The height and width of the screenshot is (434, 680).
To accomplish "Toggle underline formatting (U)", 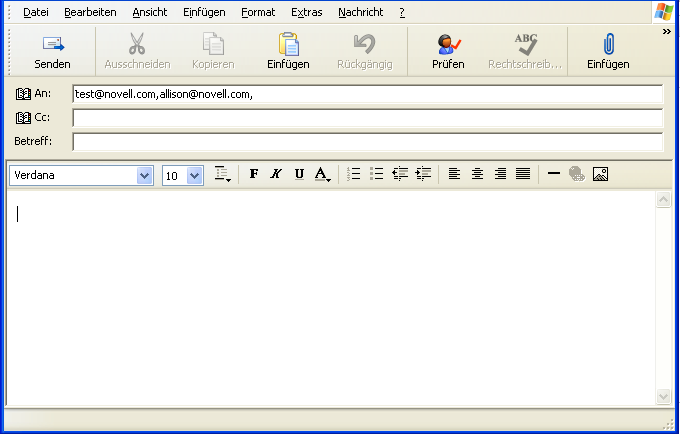I will coord(299,174).
